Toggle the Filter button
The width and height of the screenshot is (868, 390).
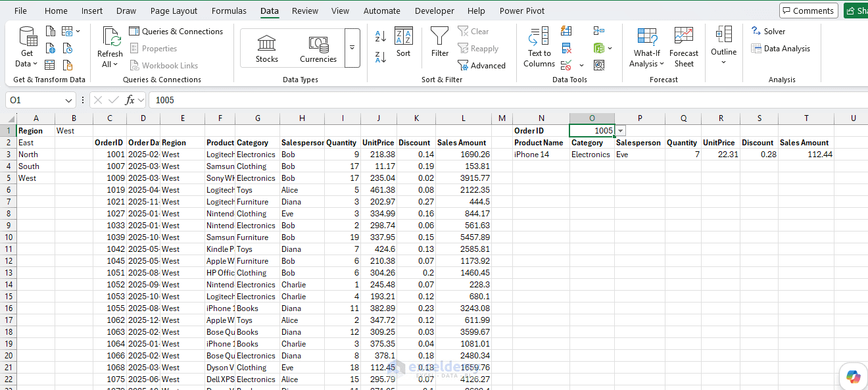click(440, 43)
